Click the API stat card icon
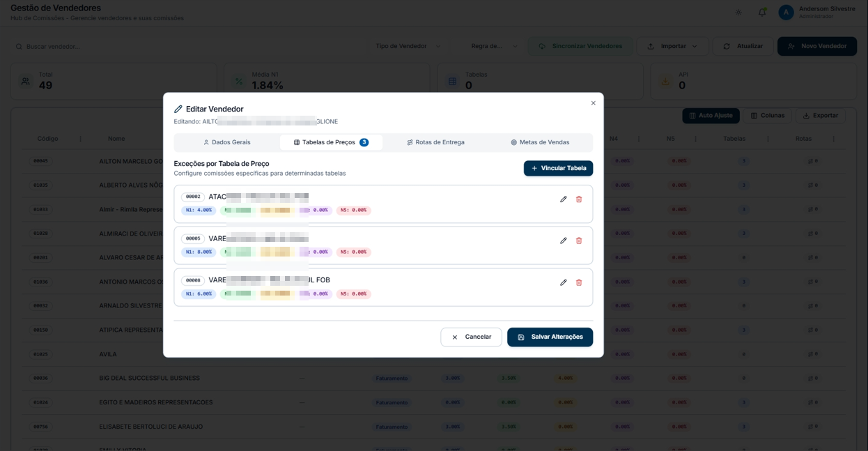Screen dimensions: 868x451 pos(665,81)
